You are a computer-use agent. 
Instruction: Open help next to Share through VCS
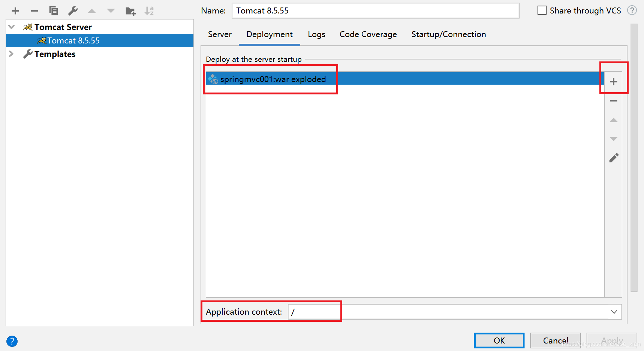click(x=632, y=10)
